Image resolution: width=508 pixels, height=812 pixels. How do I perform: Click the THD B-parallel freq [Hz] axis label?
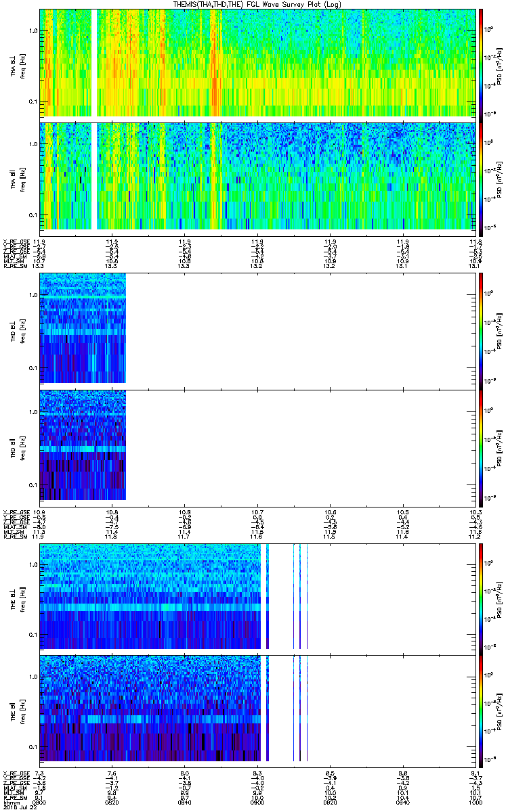[x=22, y=449]
